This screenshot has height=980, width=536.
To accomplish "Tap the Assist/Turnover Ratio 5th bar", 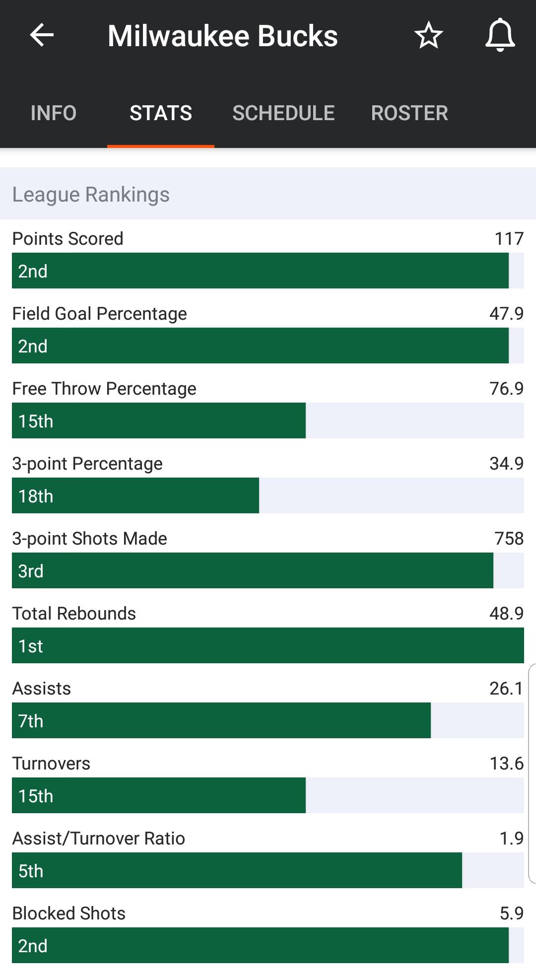I will point(237,870).
